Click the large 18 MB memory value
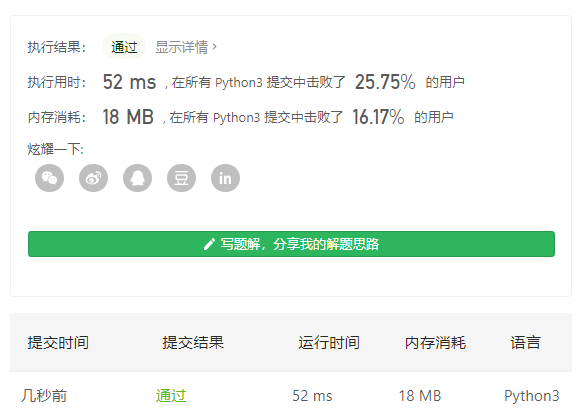 [x=128, y=117]
